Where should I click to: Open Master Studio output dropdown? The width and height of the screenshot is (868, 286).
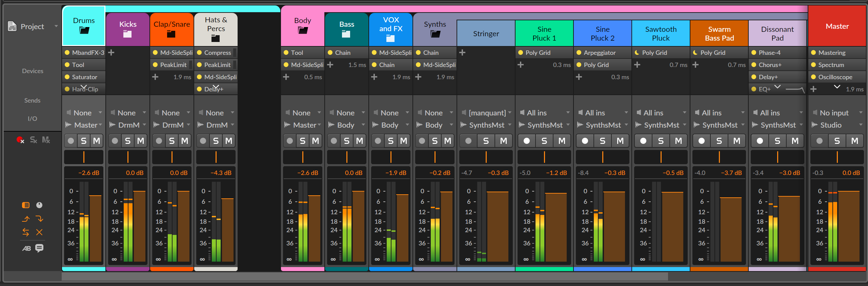pyautogui.click(x=837, y=125)
